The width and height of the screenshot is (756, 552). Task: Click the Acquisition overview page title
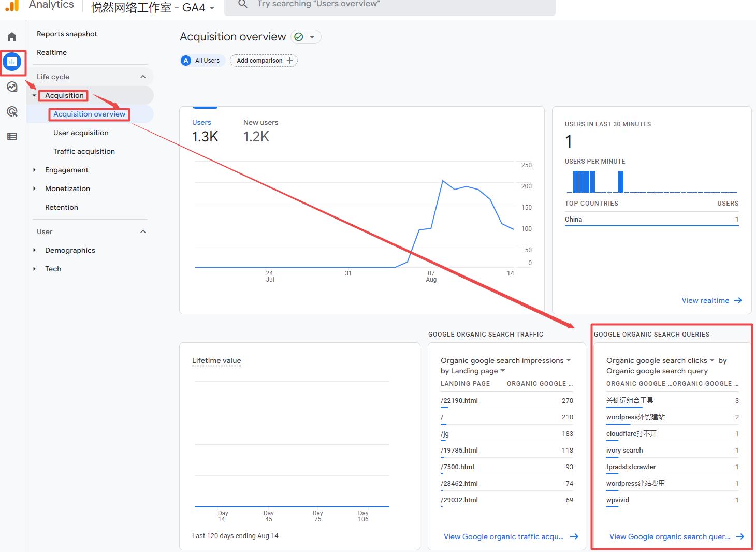232,37
